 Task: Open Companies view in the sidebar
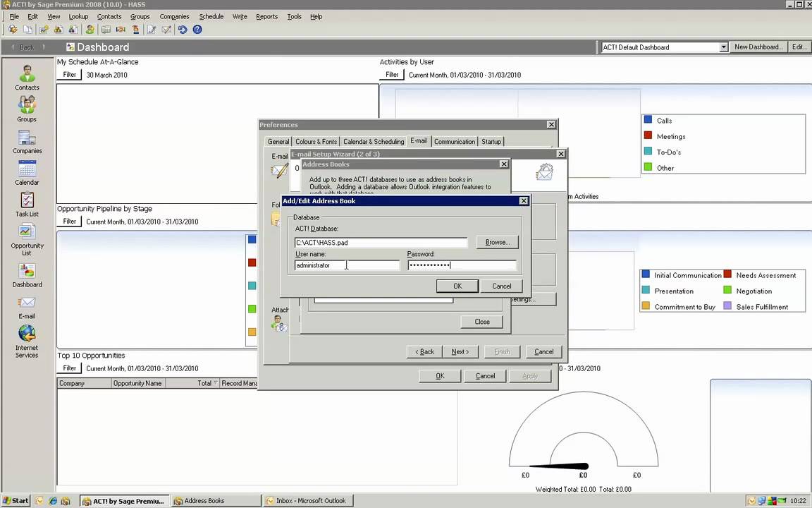click(27, 141)
